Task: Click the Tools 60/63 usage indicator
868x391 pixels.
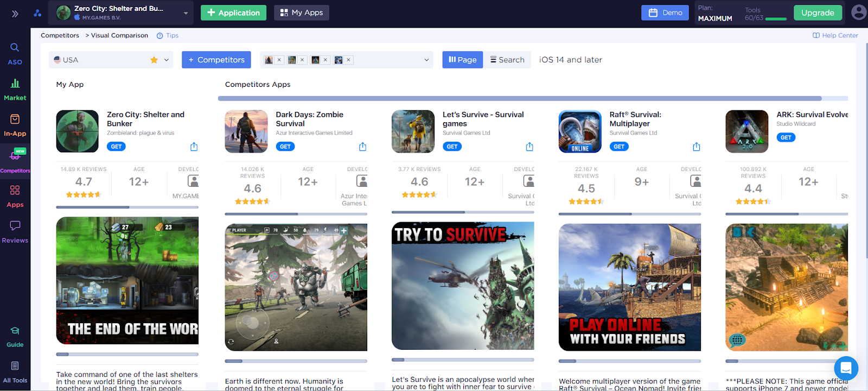Action: coord(765,14)
